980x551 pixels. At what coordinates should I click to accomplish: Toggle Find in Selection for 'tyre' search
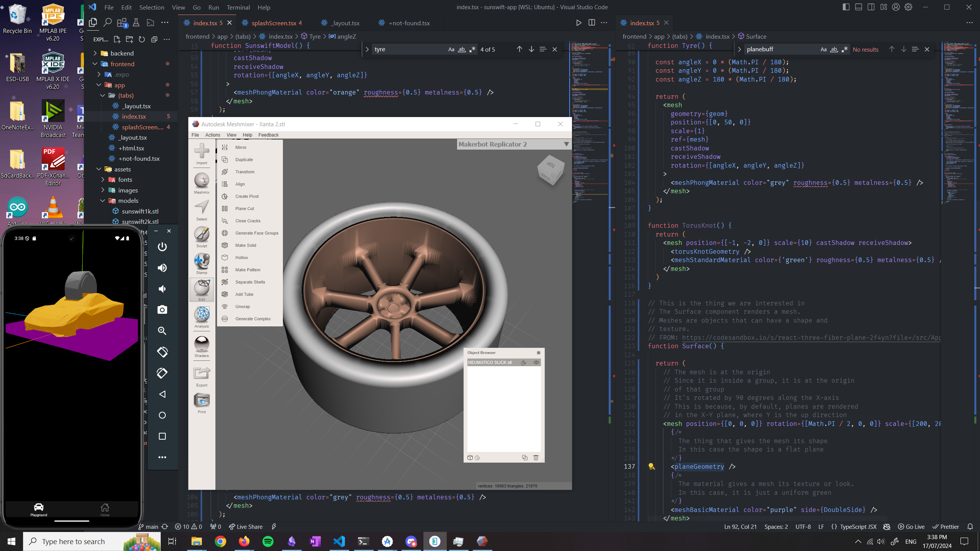click(x=543, y=49)
